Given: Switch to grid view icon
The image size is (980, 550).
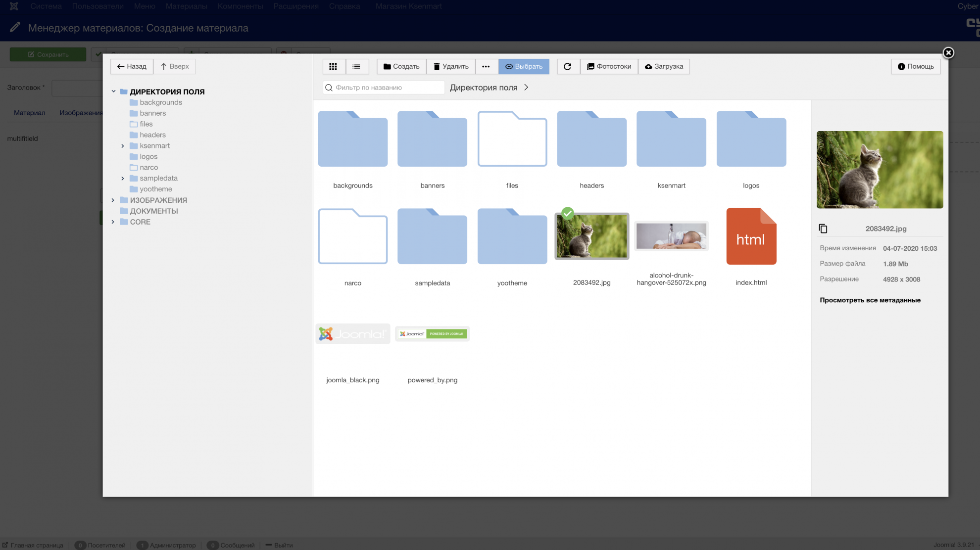Looking at the screenshot, I should tap(333, 66).
